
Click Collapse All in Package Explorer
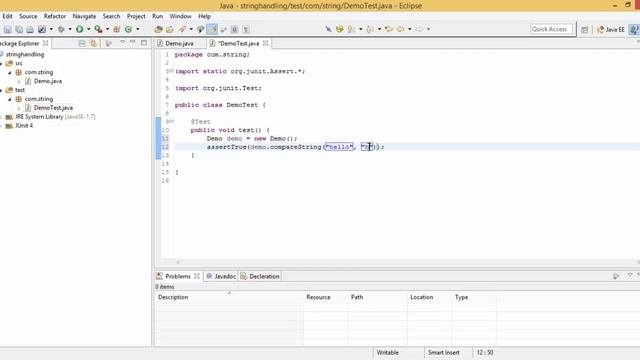[x=82, y=43]
